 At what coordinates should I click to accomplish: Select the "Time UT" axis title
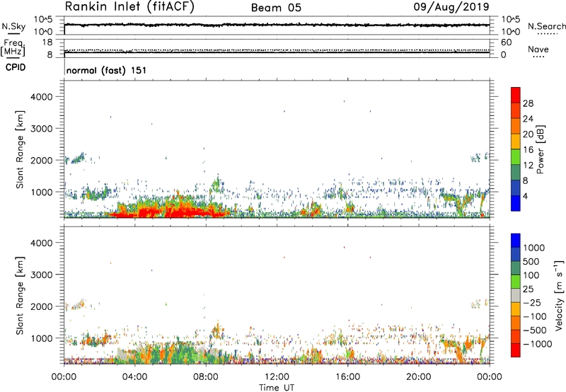coord(277,388)
